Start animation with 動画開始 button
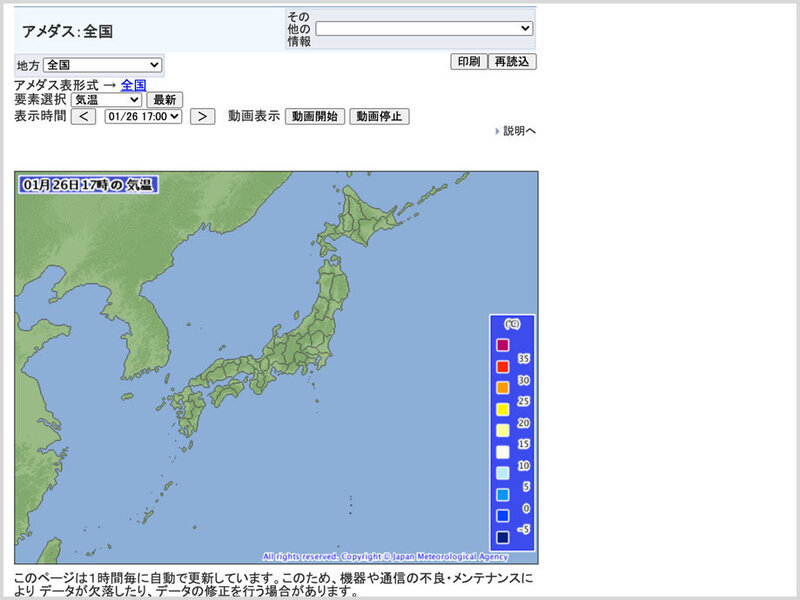Image resolution: width=800 pixels, height=600 pixels. pos(315,116)
